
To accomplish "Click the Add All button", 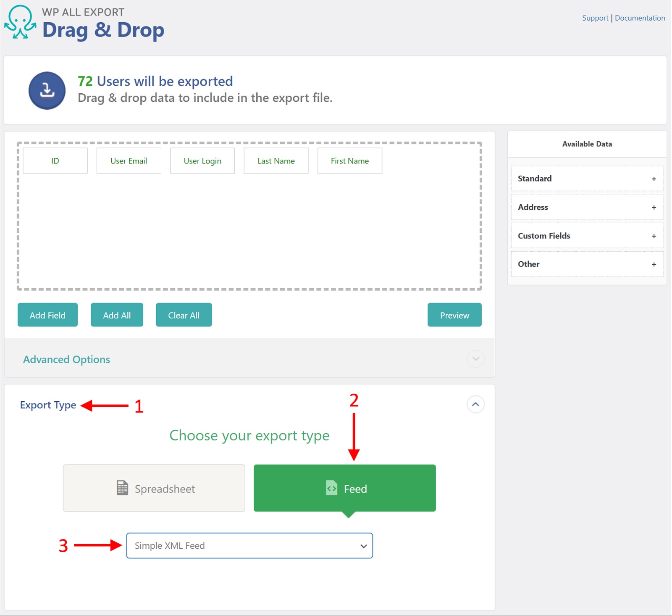I will pyautogui.click(x=117, y=315).
